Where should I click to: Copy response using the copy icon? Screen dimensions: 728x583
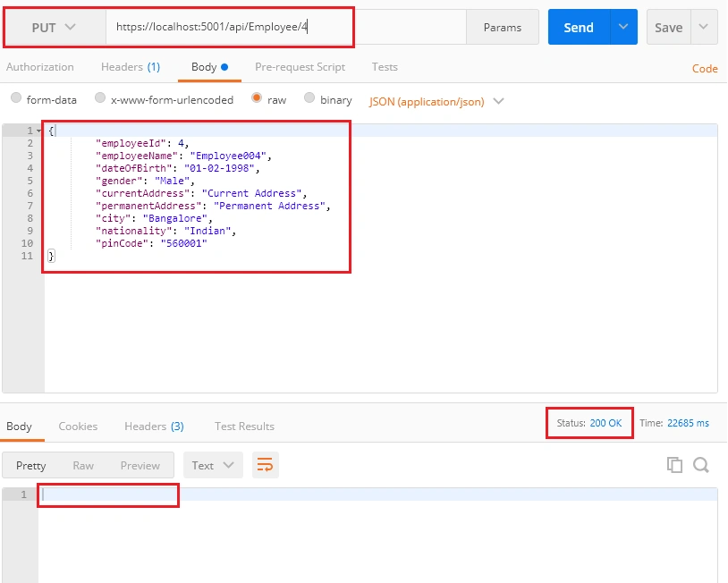click(674, 465)
